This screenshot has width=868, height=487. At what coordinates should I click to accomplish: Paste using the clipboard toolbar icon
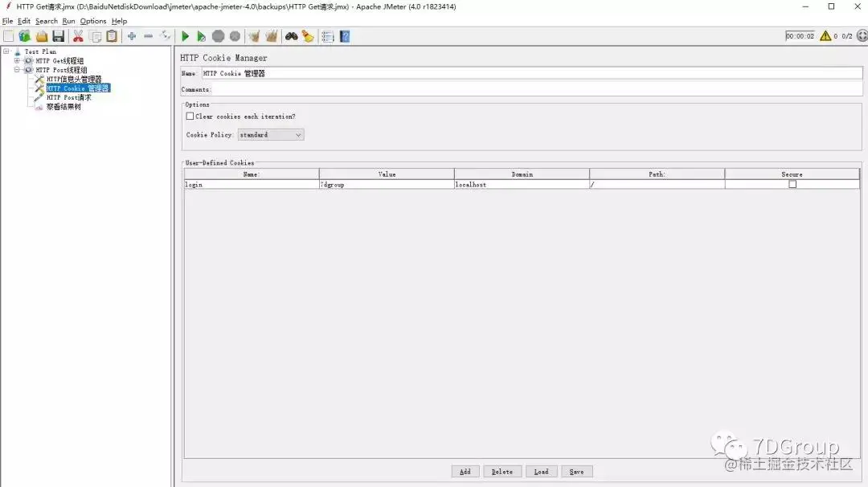click(x=112, y=36)
